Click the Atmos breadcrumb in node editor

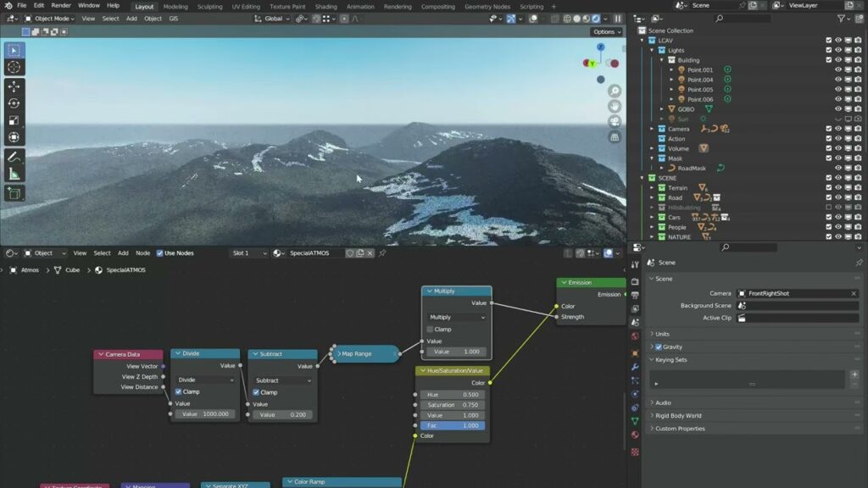pos(30,270)
